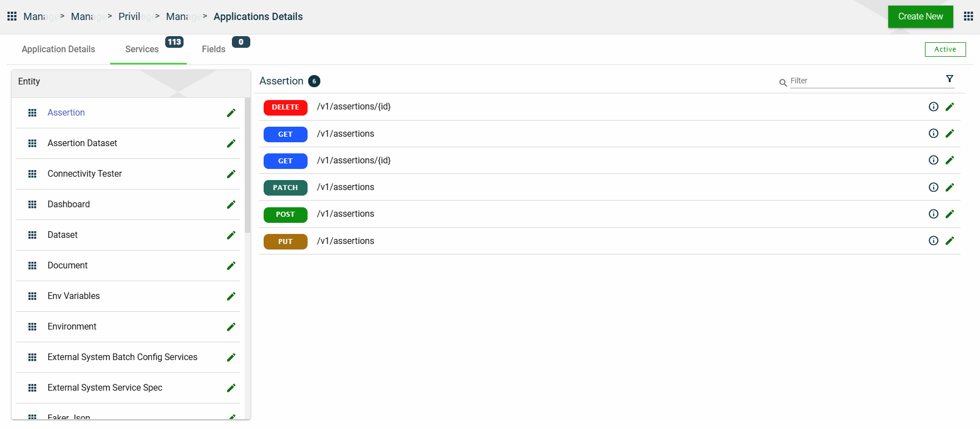The width and height of the screenshot is (980, 429).
Task: Open the apps grid menu at top left
Action: coord(12,16)
